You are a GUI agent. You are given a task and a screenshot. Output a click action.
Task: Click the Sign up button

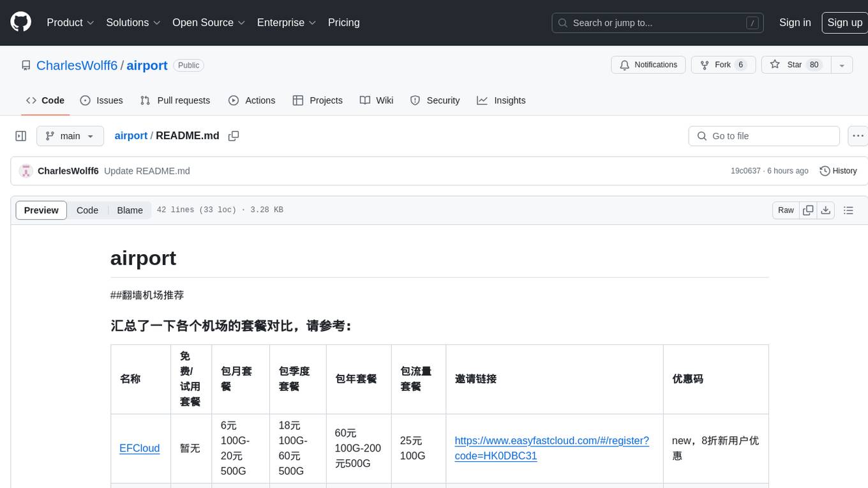coord(844,22)
